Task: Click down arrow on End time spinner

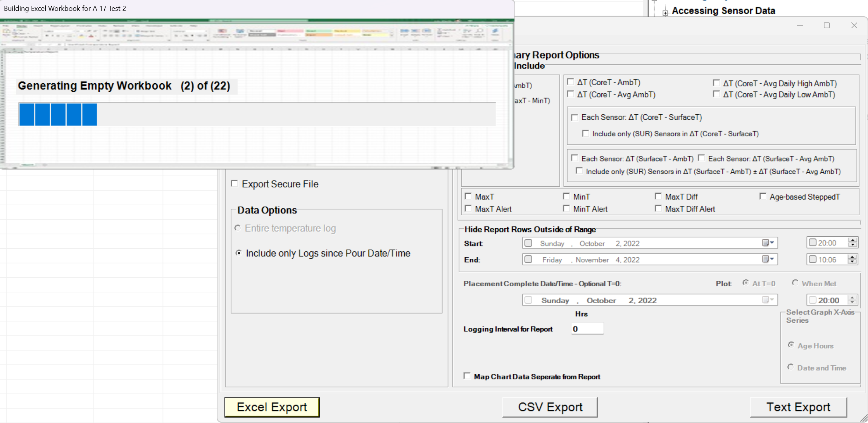Action: point(852,262)
